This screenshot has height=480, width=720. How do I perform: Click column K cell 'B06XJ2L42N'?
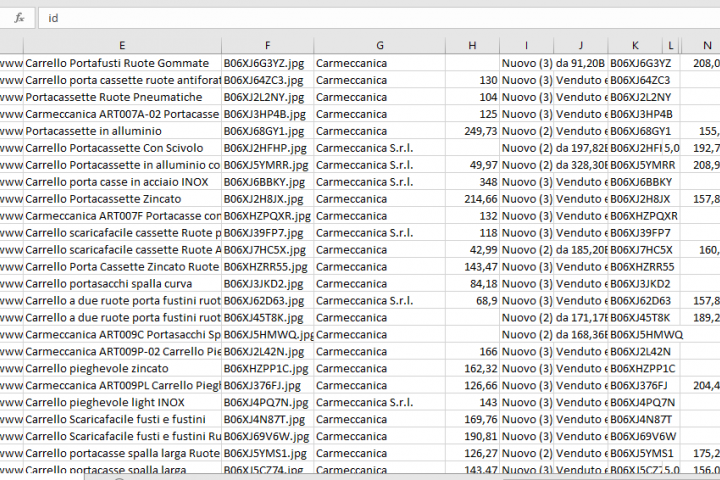pos(636,352)
